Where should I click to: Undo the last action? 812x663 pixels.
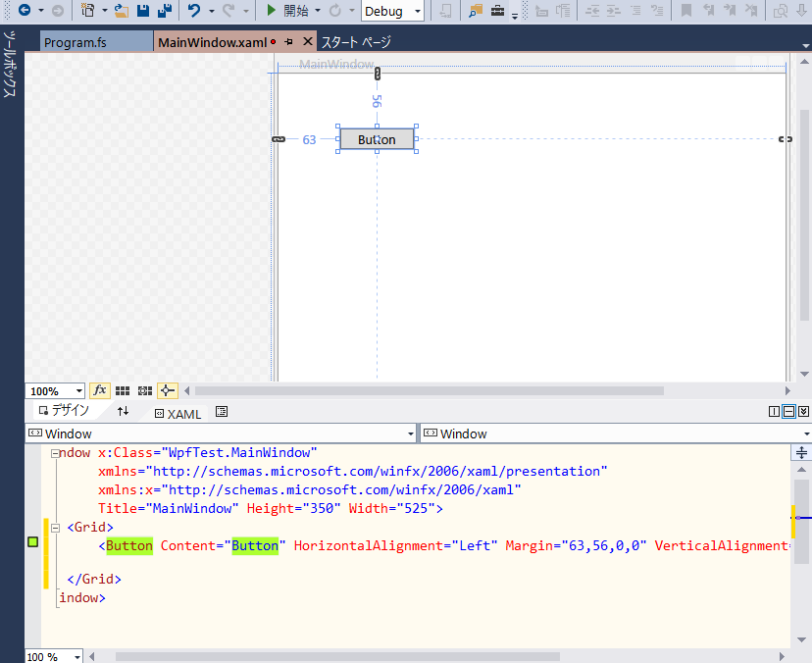[x=194, y=11]
